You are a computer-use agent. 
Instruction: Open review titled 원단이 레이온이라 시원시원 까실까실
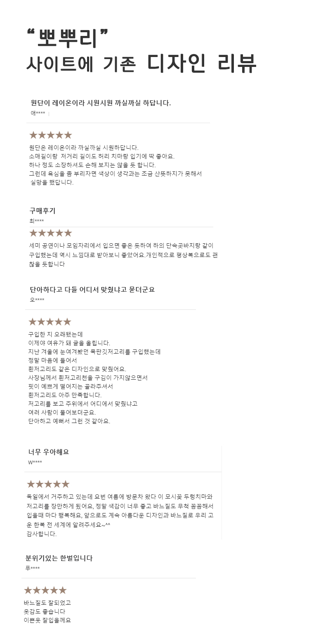point(101,103)
